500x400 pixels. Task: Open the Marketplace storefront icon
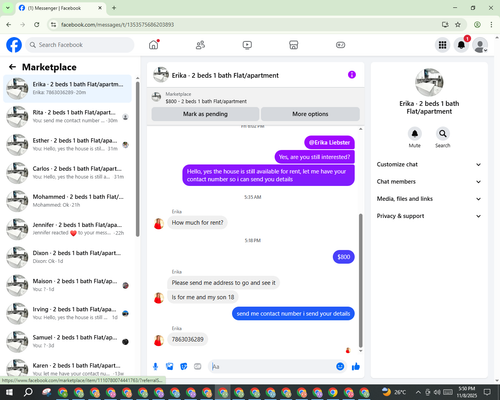[x=294, y=45]
